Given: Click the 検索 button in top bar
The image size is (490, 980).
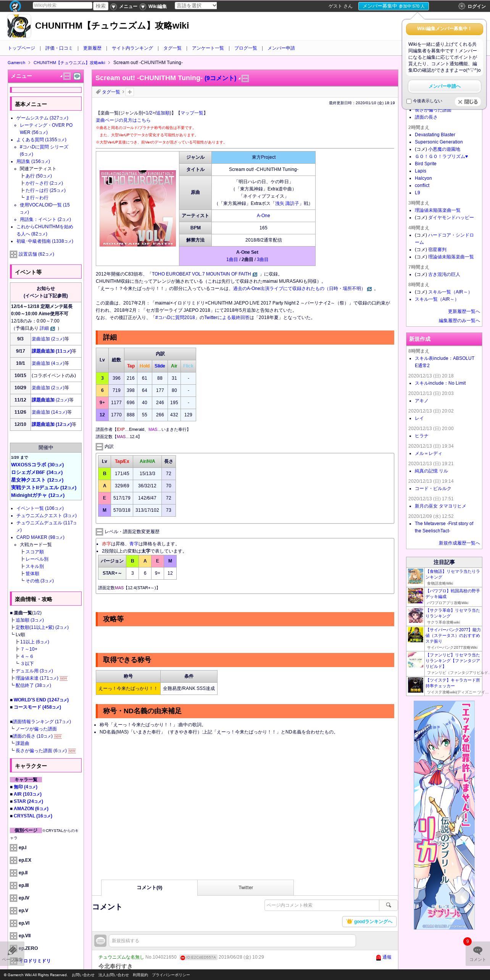Looking at the screenshot, I should 101,6.
